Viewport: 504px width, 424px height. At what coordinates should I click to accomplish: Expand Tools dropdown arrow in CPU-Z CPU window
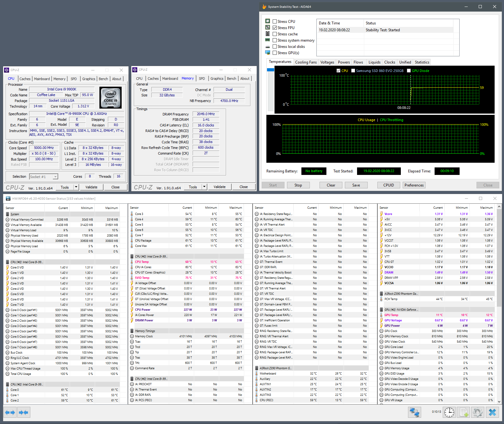[x=76, y=187]
